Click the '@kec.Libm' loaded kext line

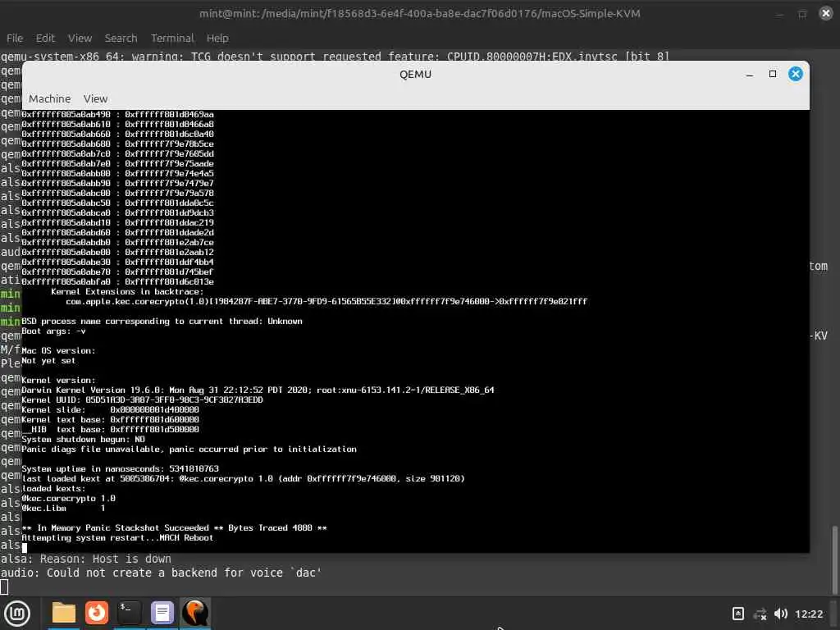pos(63,509)
